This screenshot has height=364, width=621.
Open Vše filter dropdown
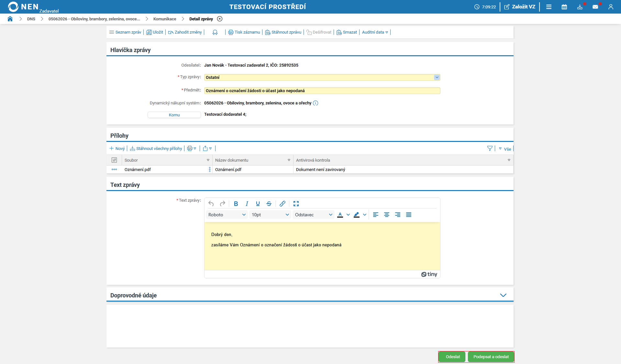pos(505,149)
